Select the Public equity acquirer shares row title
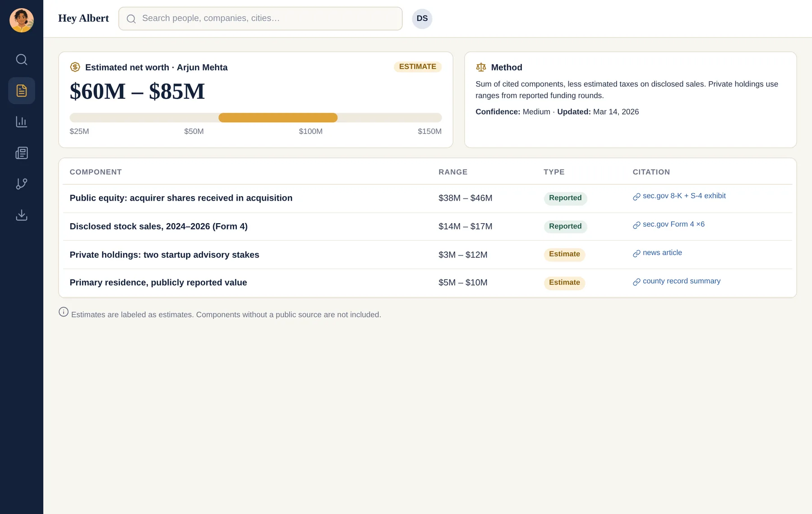This screenshot has width=812, height=514. (181, 198)
